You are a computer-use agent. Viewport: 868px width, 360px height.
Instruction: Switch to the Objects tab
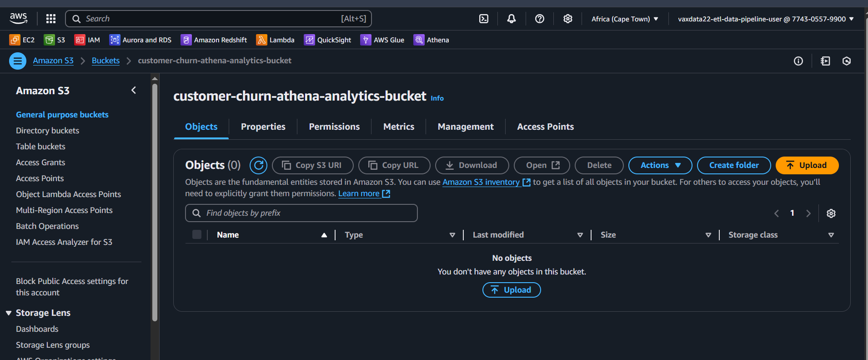tap(201, 127)
